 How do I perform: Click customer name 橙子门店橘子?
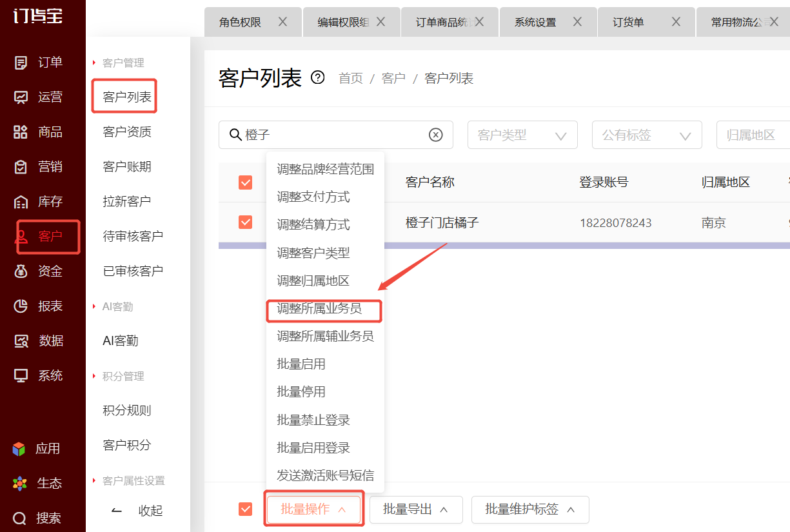(442, 222)
